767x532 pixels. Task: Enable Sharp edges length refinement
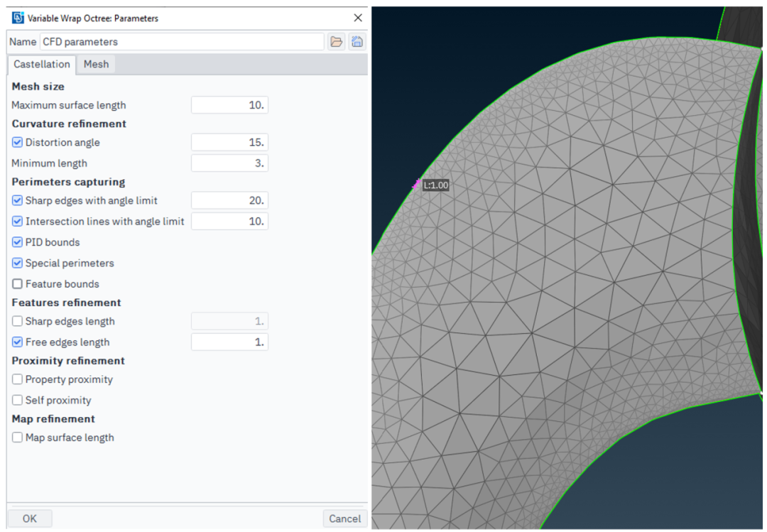tap(18, 321)
